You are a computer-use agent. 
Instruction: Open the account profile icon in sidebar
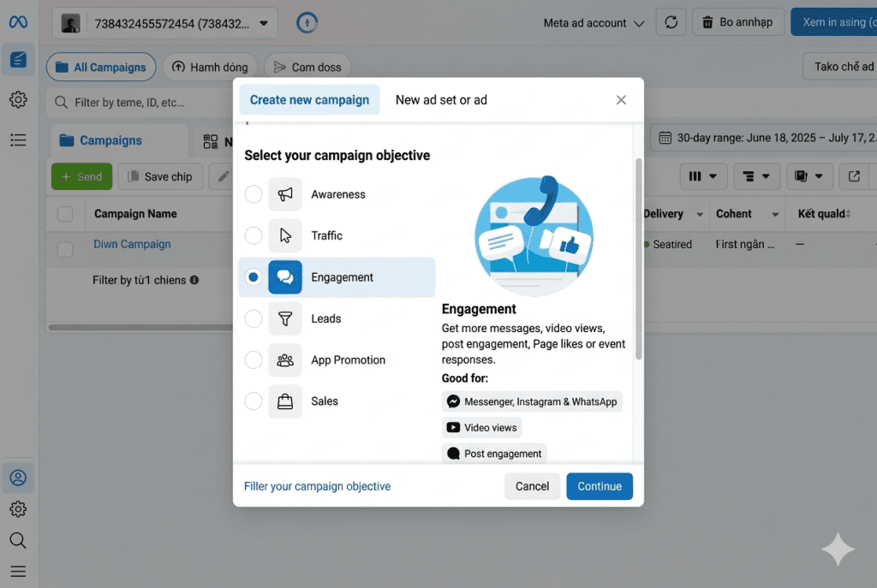(18, 478)
